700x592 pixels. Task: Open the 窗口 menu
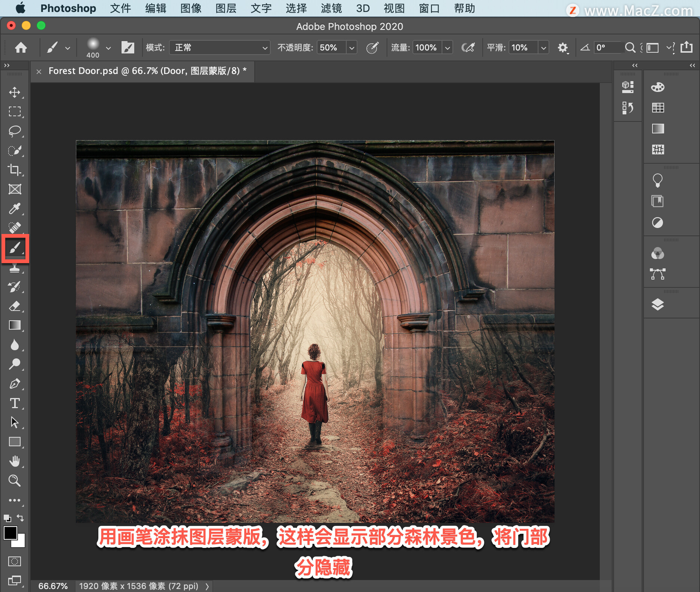click(x=429, y=8)
